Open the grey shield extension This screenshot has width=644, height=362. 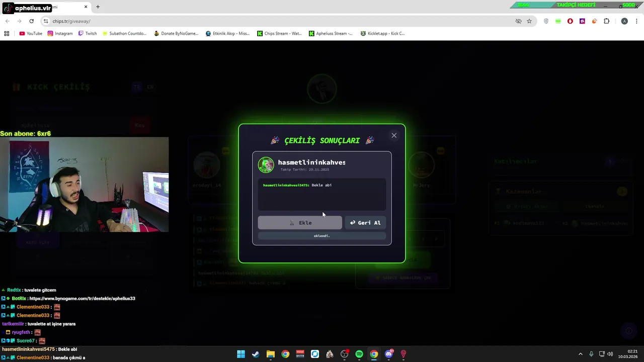[546, 21]
